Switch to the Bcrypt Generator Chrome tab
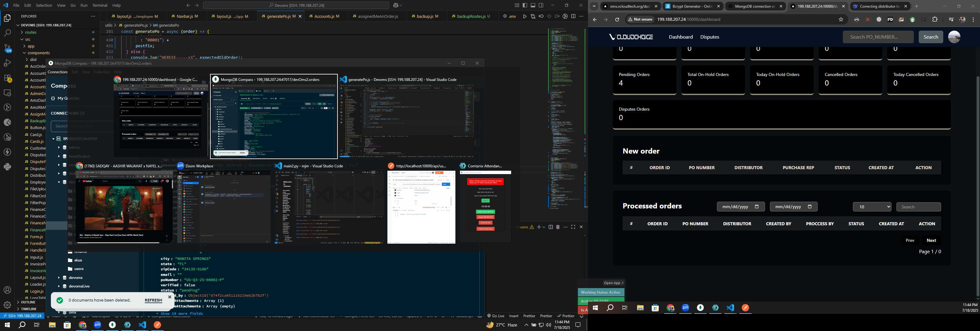The width and height of the screenshot is (980, 331). click(x=692, y=6)
